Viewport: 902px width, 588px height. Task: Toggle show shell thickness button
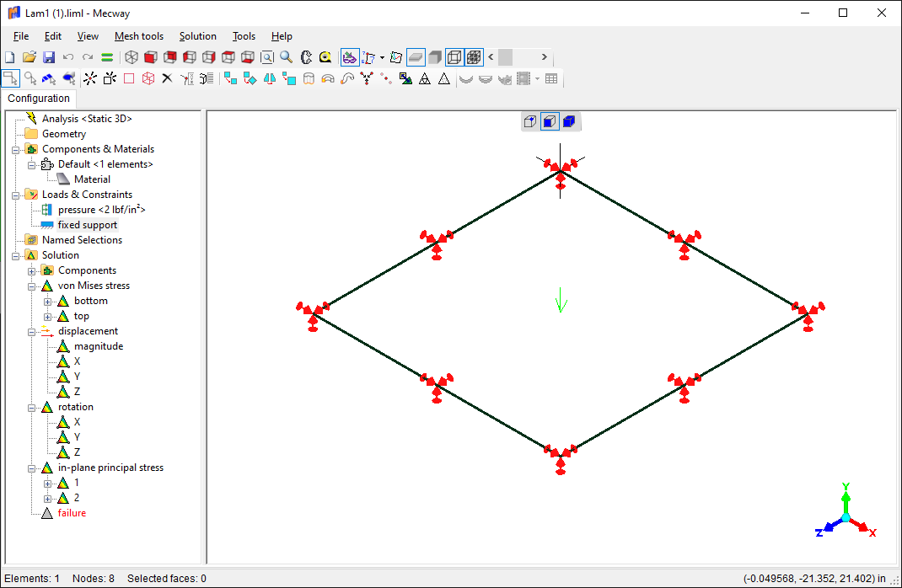tap(416, 57)
